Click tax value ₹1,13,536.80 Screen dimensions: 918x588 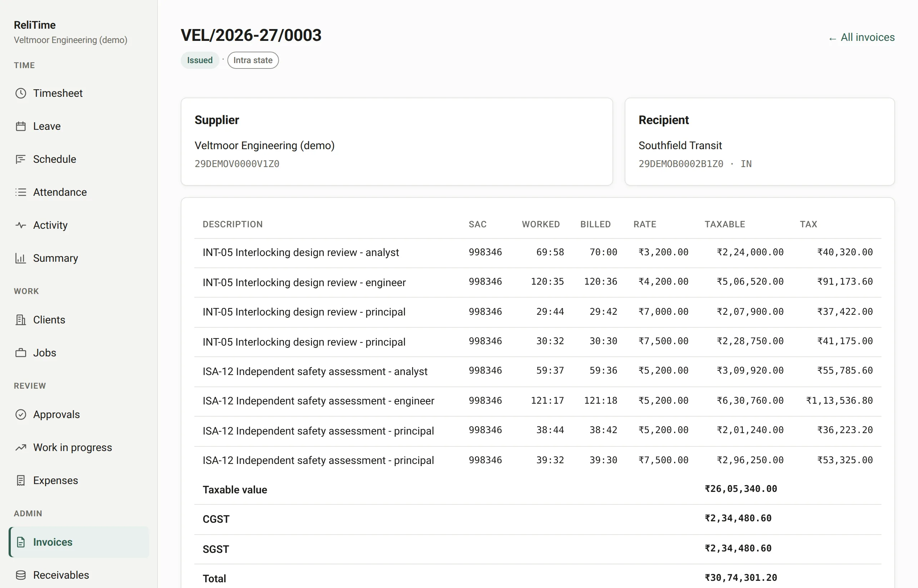(x=839, y=400)
